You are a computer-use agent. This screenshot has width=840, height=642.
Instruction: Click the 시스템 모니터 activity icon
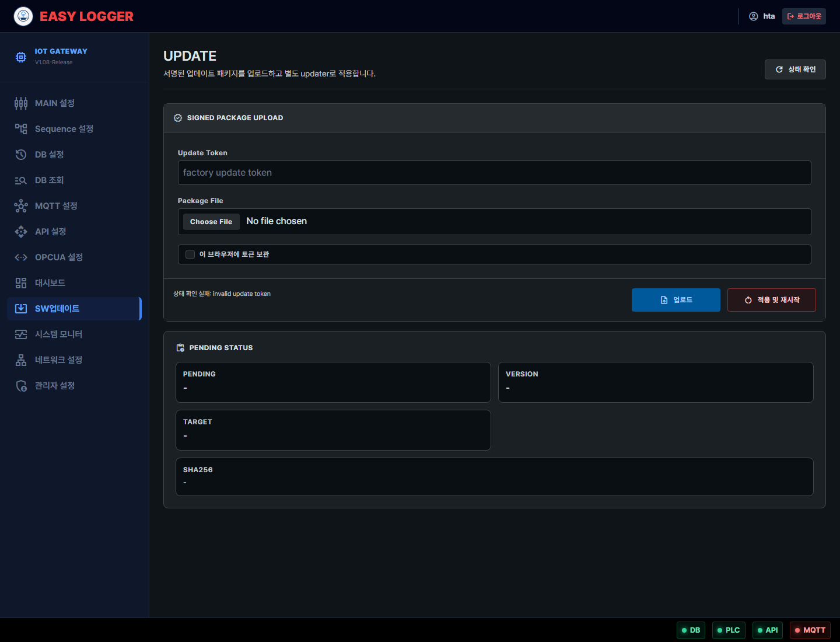pyautogui.click(x=21, y=334)
